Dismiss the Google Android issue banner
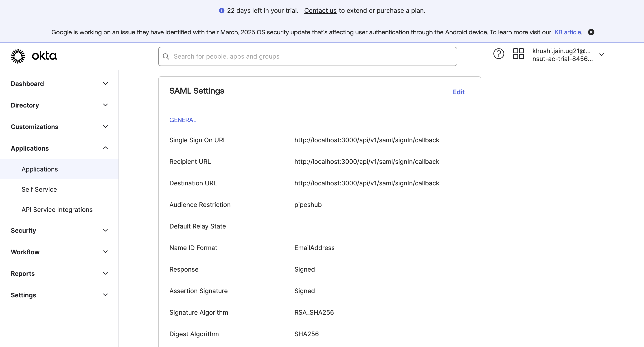This screenshot has width=644, height=347. tap(591, 32)
